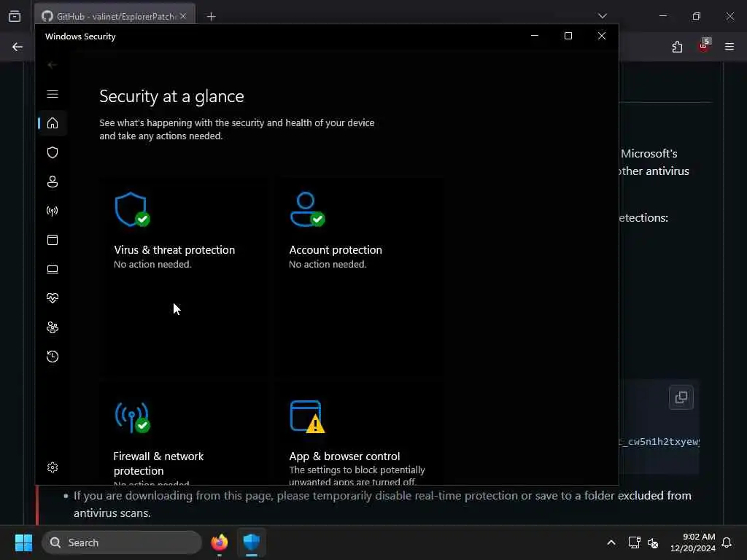Viewport: 747px width, 560px height.
Task: Maximize the Windows Security window
Action: pos(568,36)
